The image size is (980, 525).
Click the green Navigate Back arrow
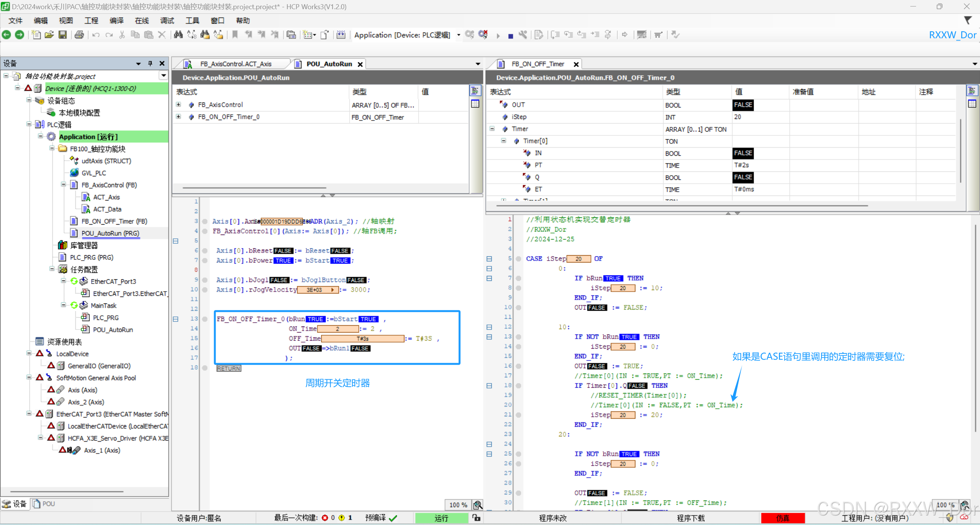point(7,35)
